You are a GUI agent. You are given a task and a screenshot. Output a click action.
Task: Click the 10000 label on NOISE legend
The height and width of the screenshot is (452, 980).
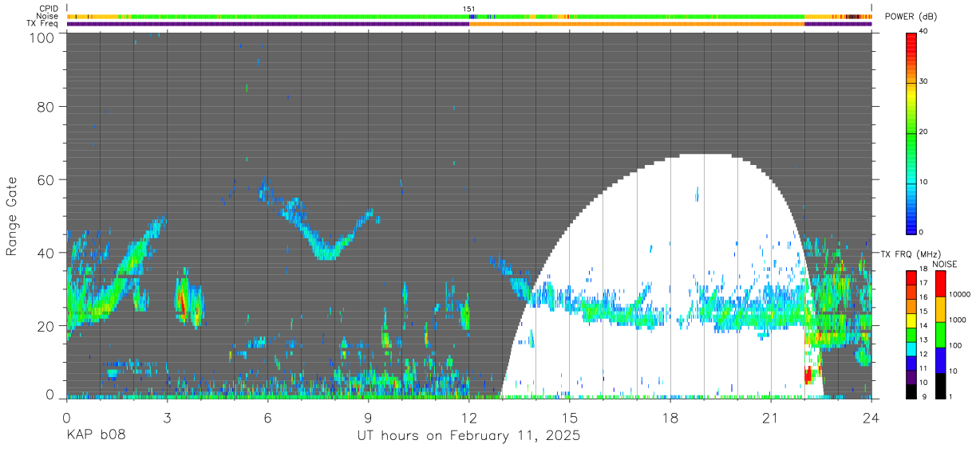pos(958,294)
